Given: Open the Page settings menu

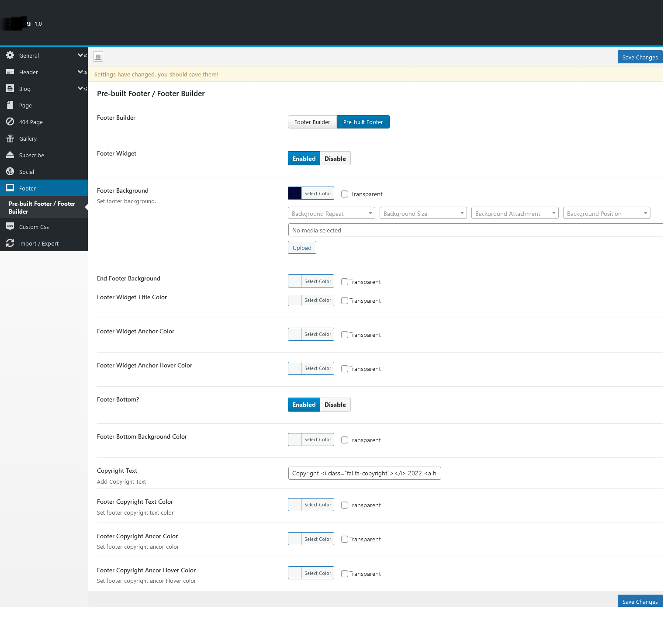Looking at the screenshot, I should [x=44, y=105].
